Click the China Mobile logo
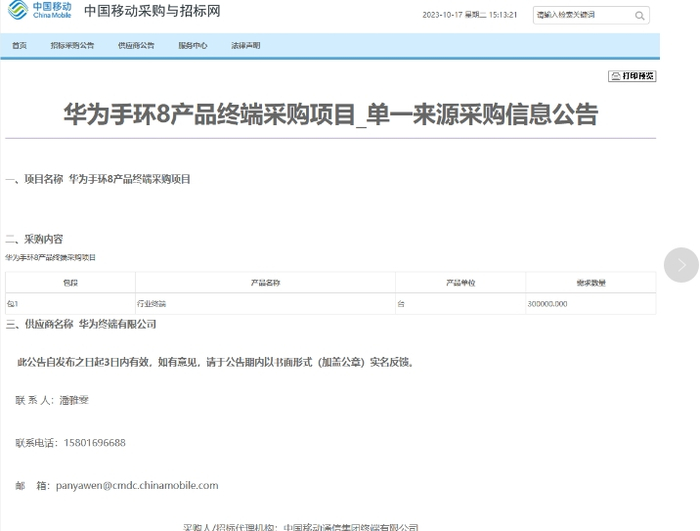The height and width of the screenshot is (531, 700). point(40,10)
